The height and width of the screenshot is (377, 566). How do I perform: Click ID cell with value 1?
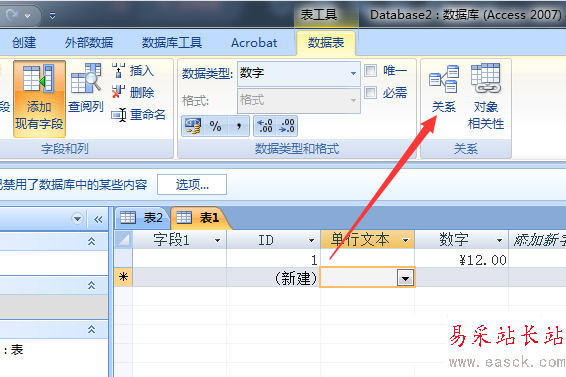click(x=274, y=259)
